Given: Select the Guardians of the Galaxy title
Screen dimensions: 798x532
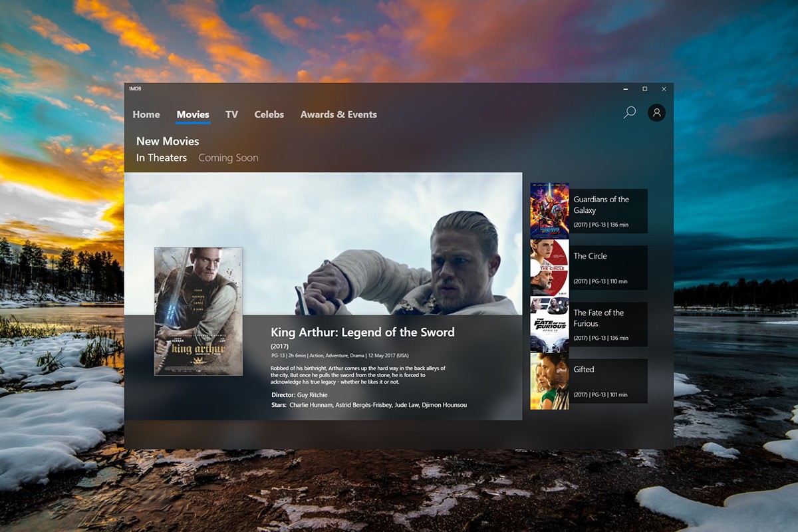Looking at the screenshot, I should point(601,205).
